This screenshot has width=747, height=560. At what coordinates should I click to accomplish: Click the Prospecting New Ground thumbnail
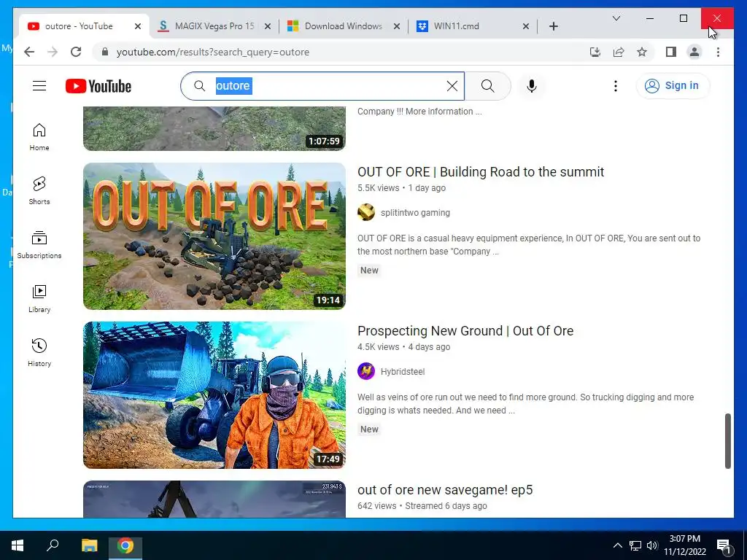click(214, 395)
